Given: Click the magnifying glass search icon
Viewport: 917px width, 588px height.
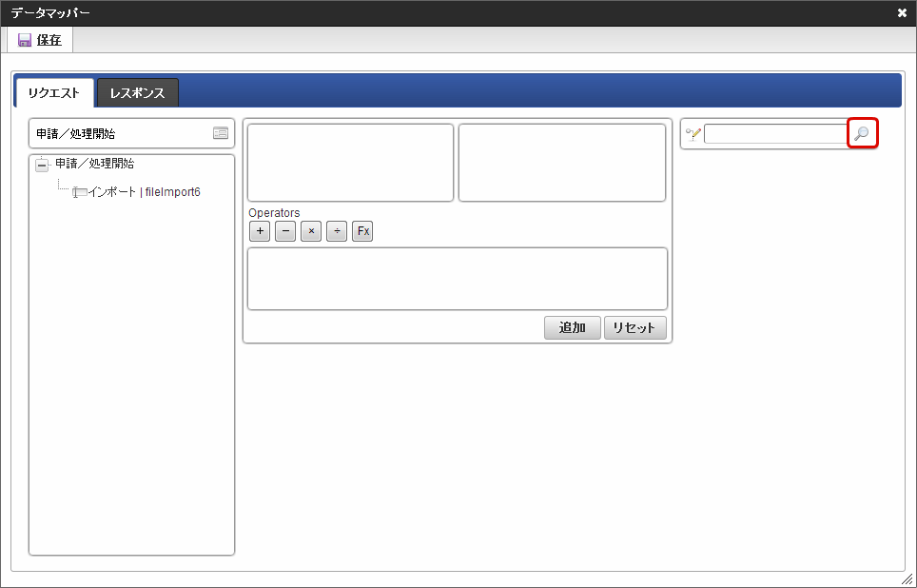Looking at the screenshot, I should [x=862, y=133].
